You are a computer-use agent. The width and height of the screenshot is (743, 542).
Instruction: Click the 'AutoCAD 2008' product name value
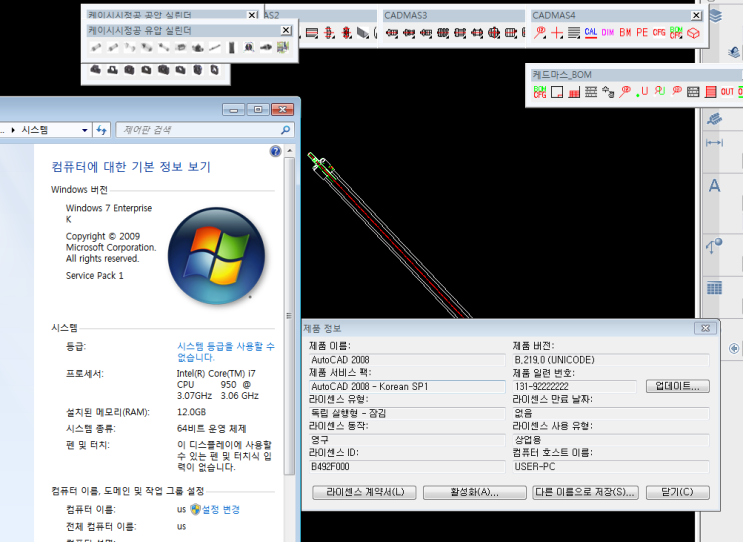(x=340, y=360)
